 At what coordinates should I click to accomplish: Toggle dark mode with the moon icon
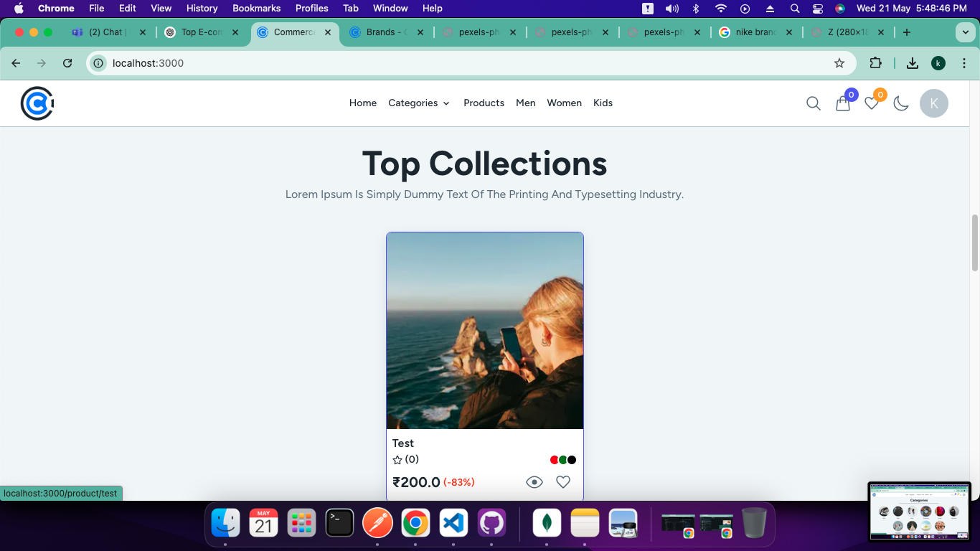coord(901,103)
